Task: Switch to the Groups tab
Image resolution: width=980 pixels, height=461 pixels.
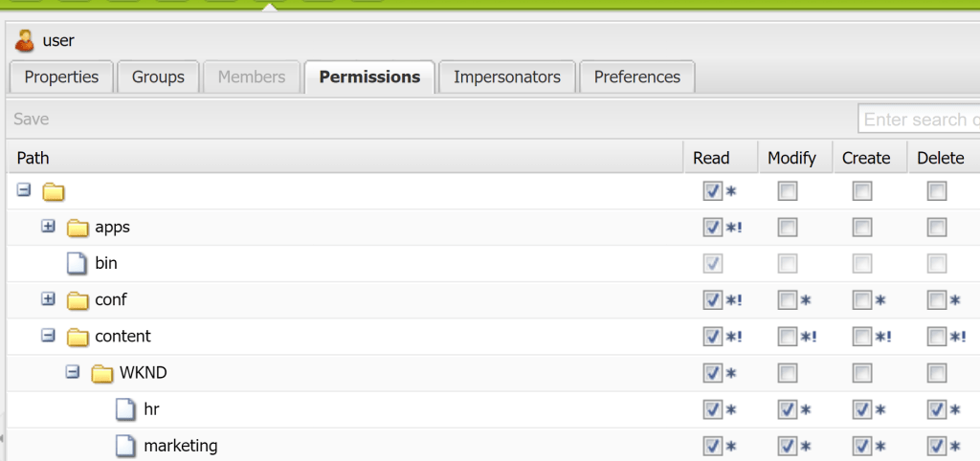Action: click(158, 77)
